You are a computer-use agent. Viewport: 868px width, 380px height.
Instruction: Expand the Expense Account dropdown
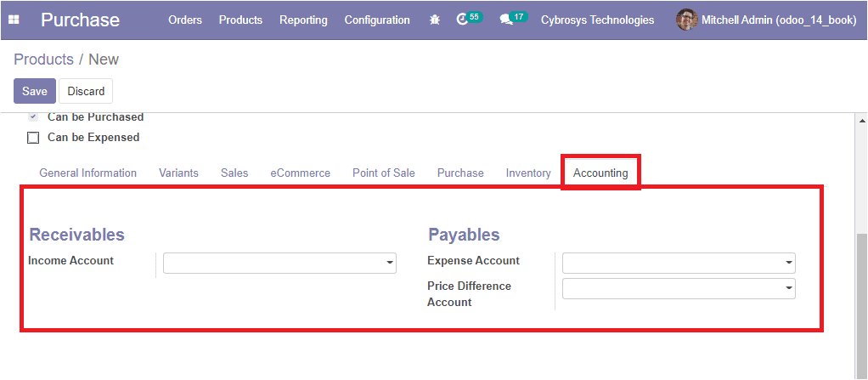click(x=679, y=264)
